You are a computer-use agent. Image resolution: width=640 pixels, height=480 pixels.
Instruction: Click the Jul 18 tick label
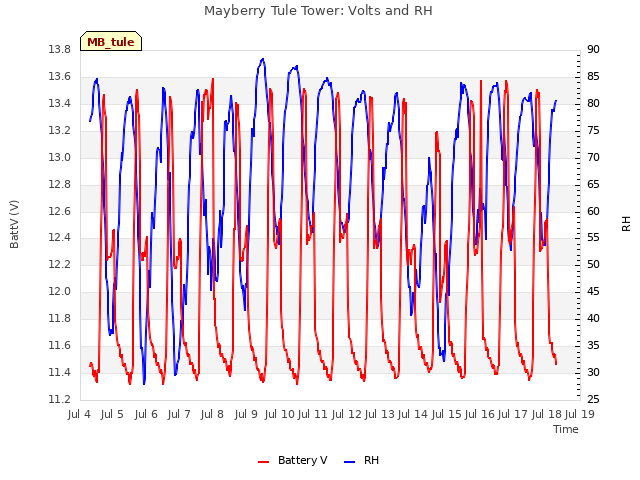(547, 414)
